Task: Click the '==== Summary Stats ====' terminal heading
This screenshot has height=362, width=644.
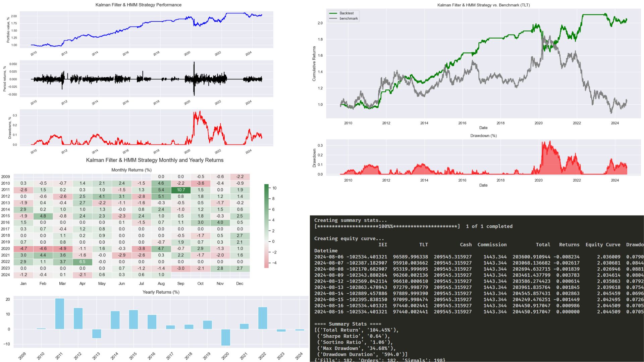Action: click(x=347, y=324)
